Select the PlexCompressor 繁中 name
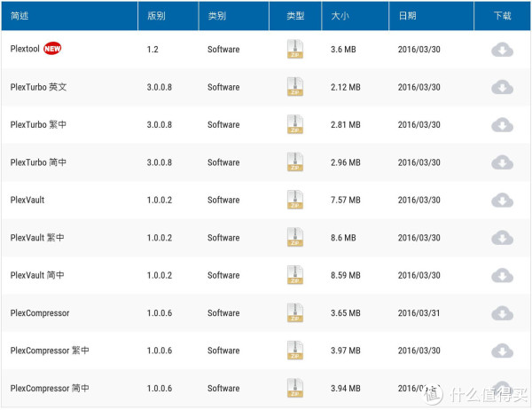The height and width of the screenshot is (410, 532). [50, 351]
